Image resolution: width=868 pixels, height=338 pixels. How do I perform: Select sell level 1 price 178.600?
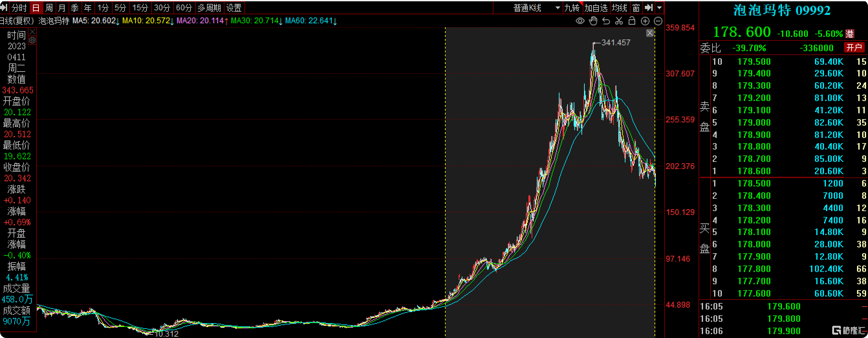tap(754, 171)
